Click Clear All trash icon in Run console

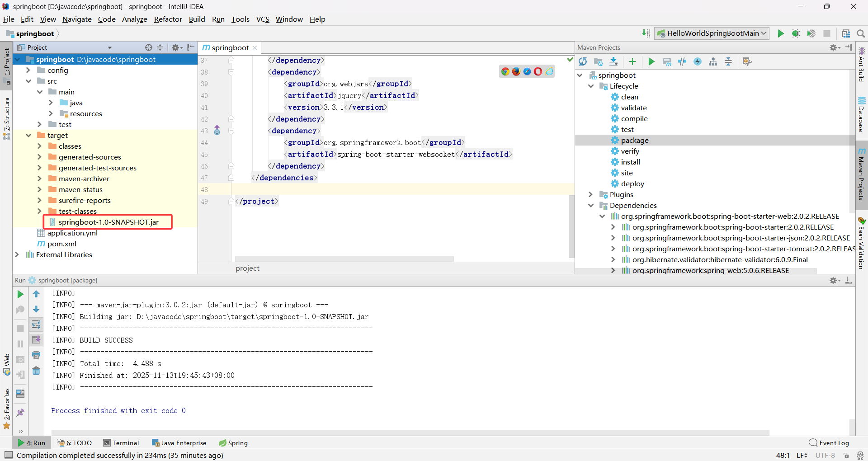point(36,371)
